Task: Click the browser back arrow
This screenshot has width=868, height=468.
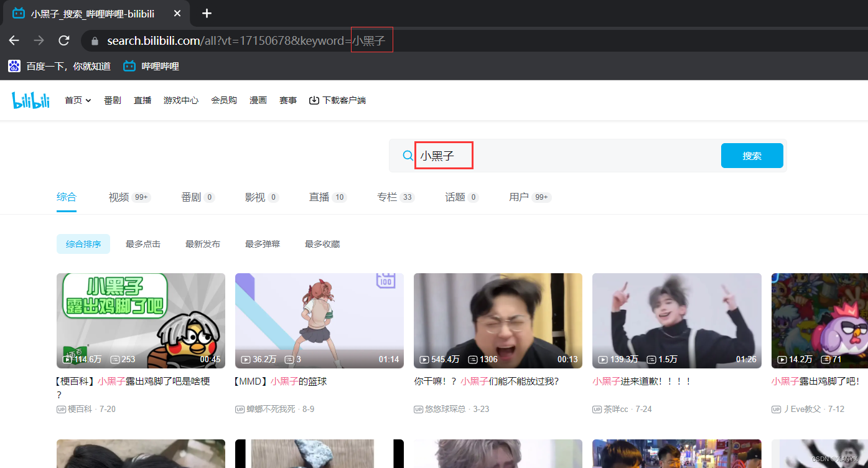Action: pyautogui.click(x=14, y=40)
